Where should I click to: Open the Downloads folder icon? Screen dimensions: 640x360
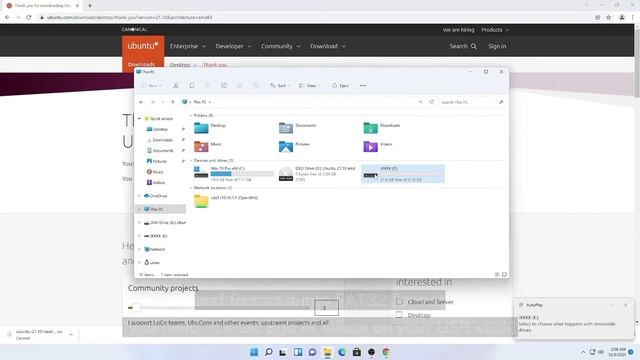click(x=371, y=128)
